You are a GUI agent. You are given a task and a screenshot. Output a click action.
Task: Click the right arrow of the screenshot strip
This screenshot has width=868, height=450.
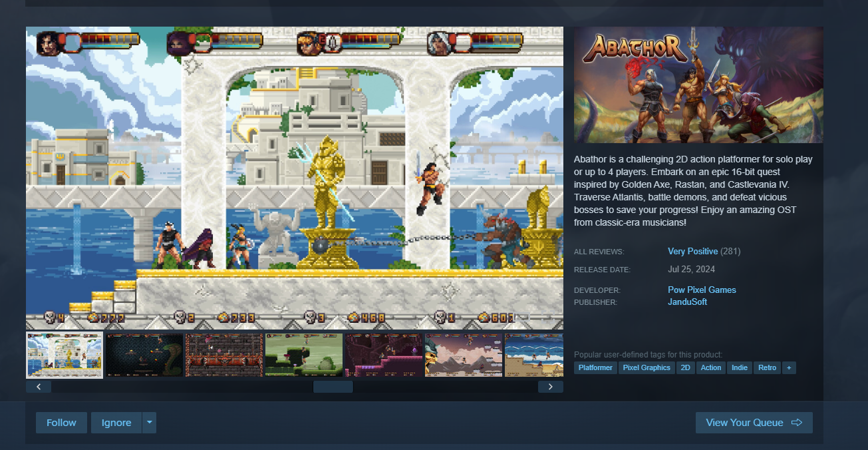click(551, 387)
